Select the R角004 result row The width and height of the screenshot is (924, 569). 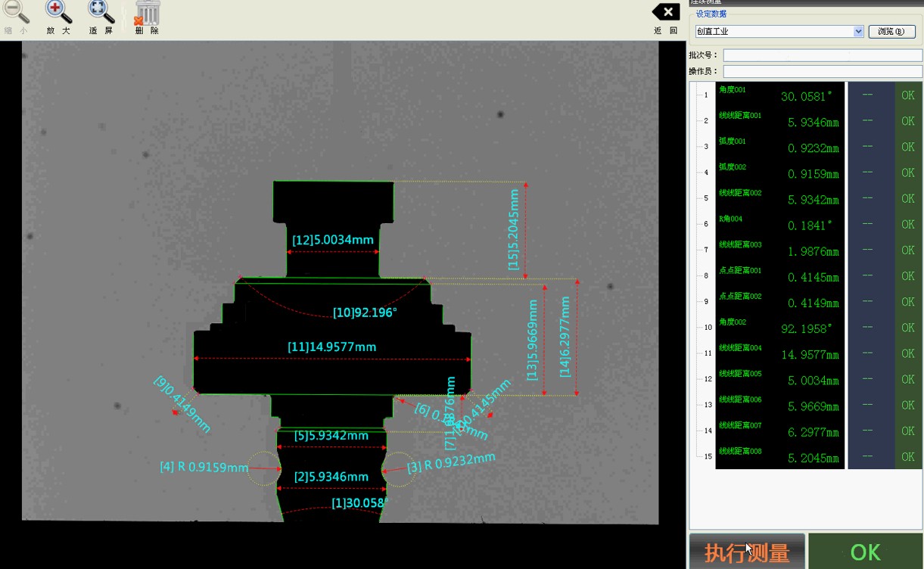tap(779, 224)
